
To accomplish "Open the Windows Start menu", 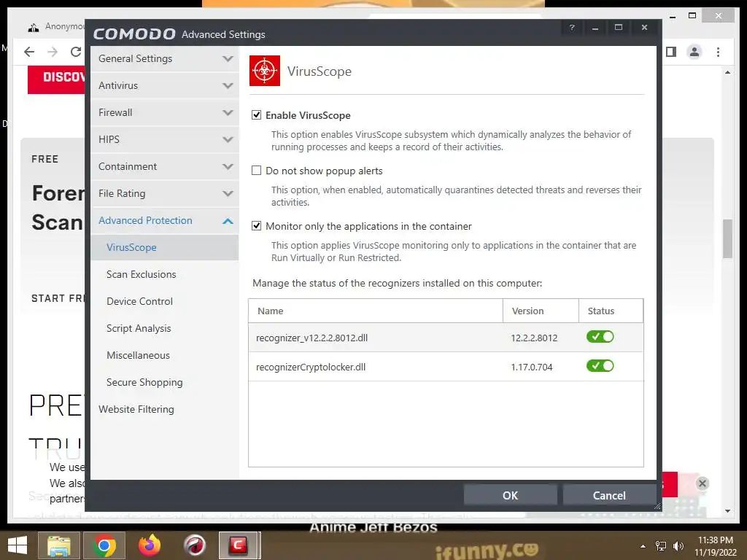I will pyautogui.click(x=18, y=545).
